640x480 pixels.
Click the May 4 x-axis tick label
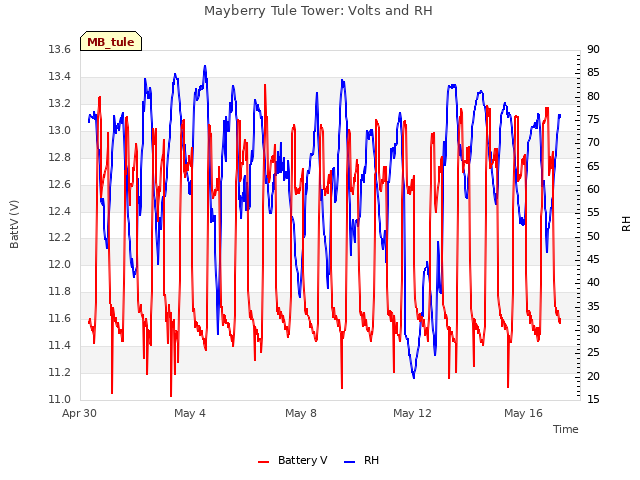click(x=190, y=413)
